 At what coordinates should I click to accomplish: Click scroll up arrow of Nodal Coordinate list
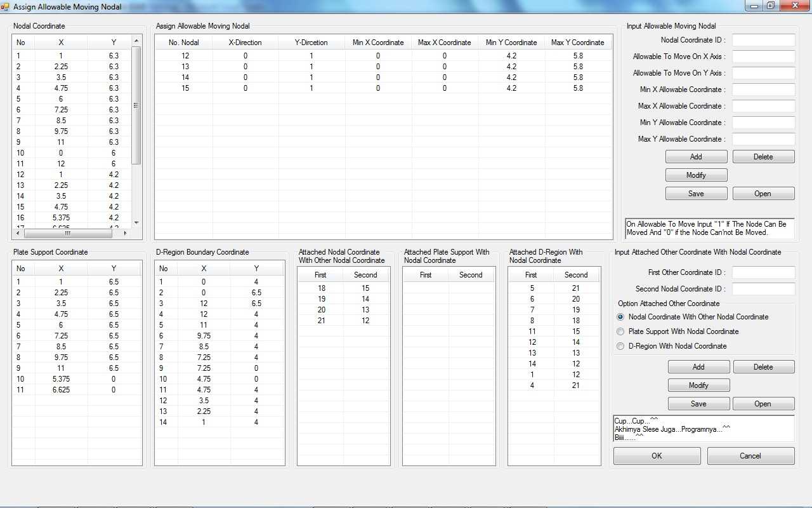136,41
